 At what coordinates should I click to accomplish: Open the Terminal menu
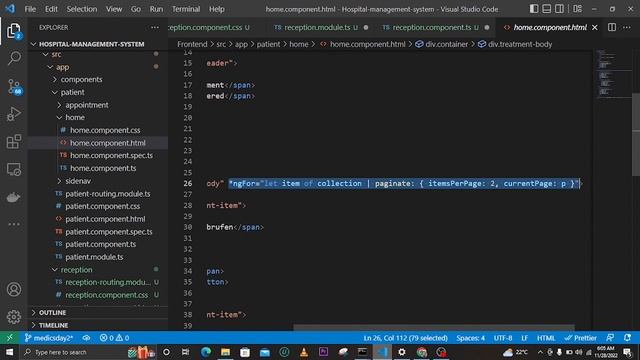point(186,9)
